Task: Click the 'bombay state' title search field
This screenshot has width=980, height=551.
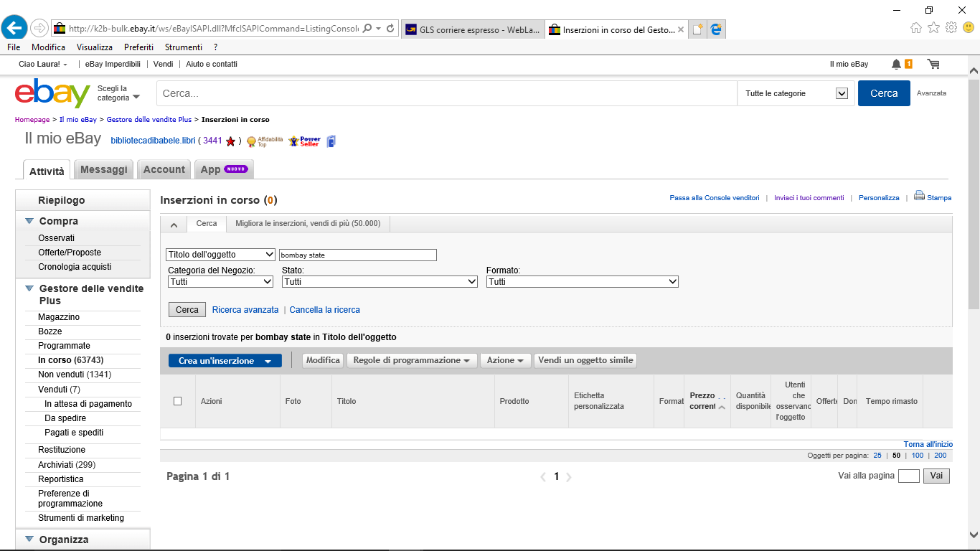Action: pos(358,255)
